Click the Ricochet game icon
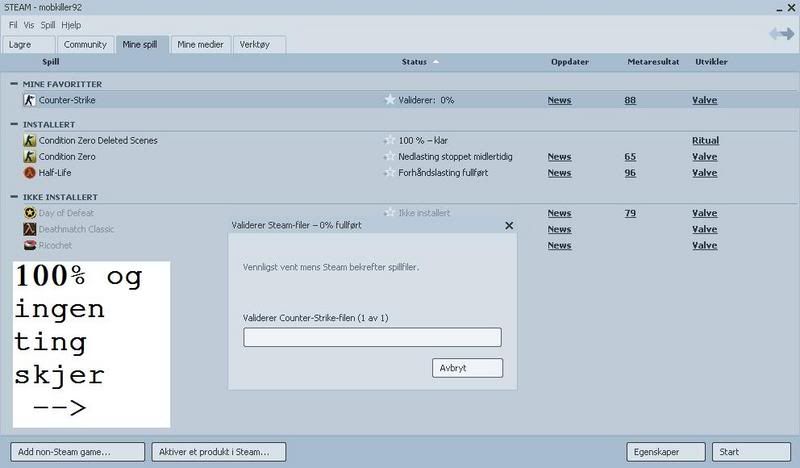Screen dimensions: 800x468 point(29,245)
